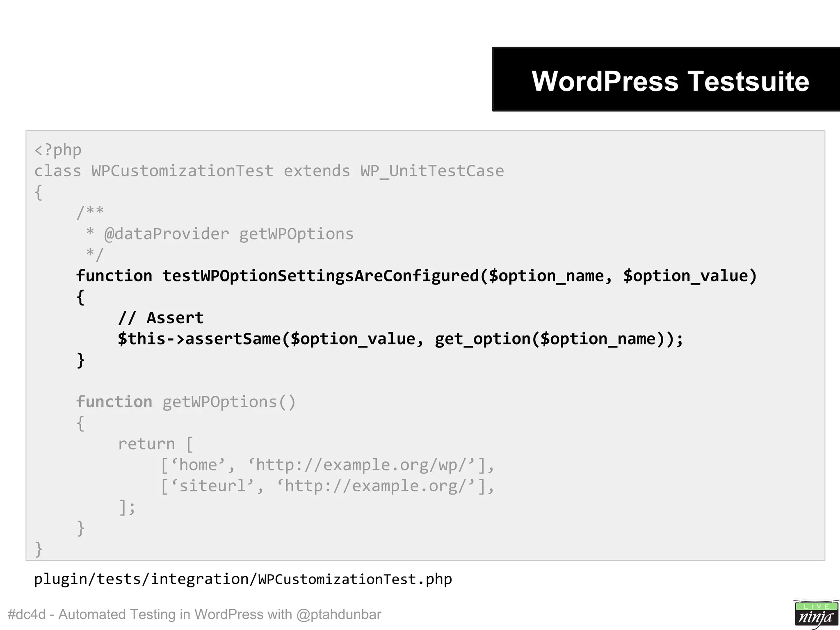The height and width of the screenshot is (630, 840).
Task: Click the '];' array closing line
Action: 127,507
